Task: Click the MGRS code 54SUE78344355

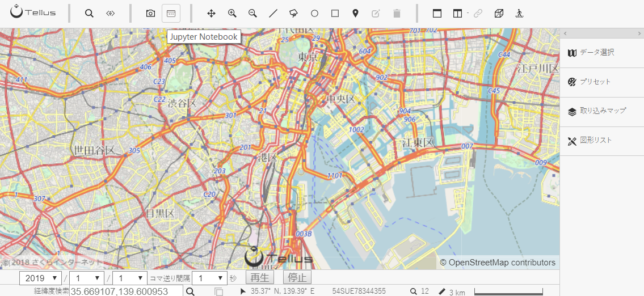Action: (x=359, y=291)
